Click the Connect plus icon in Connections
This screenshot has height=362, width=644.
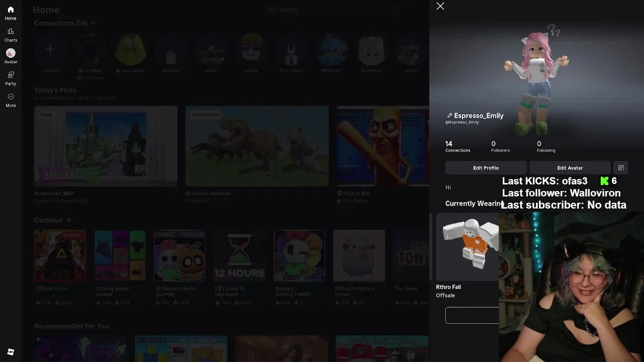50,49
